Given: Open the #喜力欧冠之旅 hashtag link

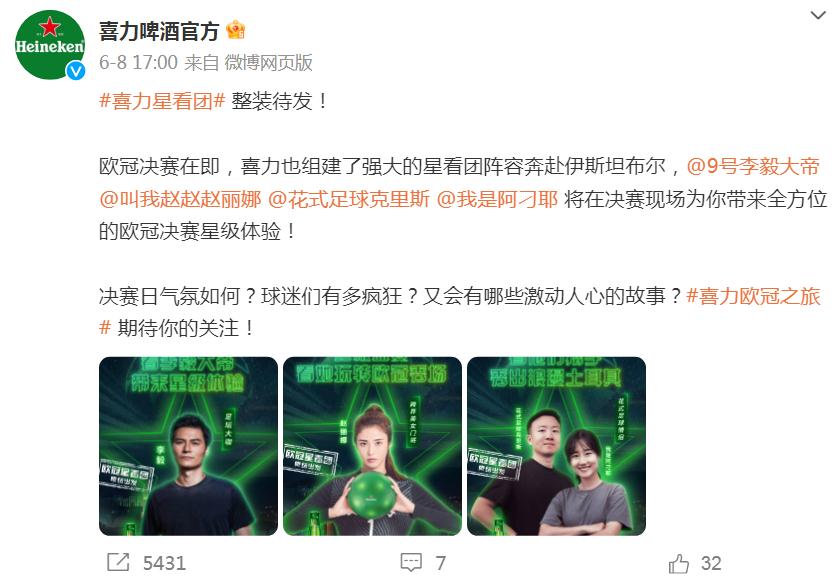Looking at the screenshot, I should click(x=753, y=295).
